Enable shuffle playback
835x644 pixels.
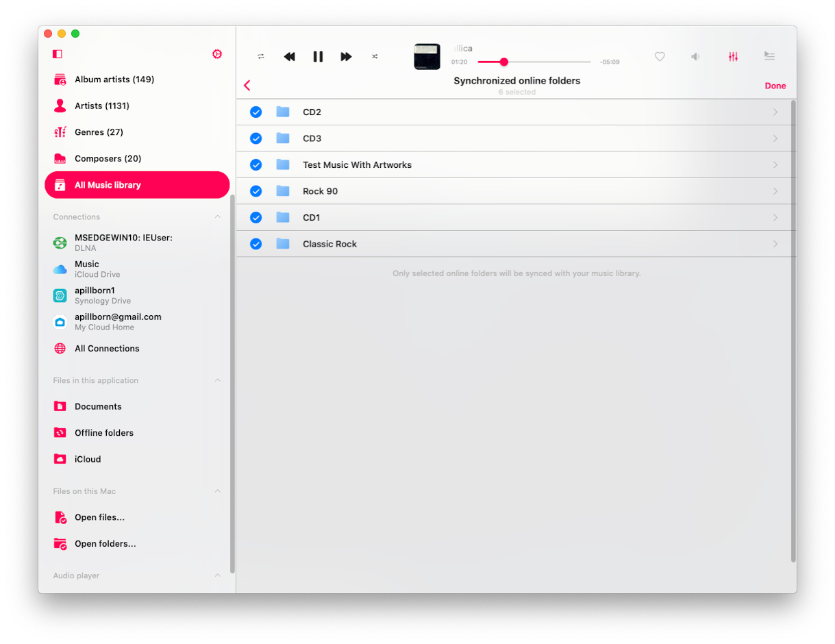pyautogui.click(x=375, y=57)
